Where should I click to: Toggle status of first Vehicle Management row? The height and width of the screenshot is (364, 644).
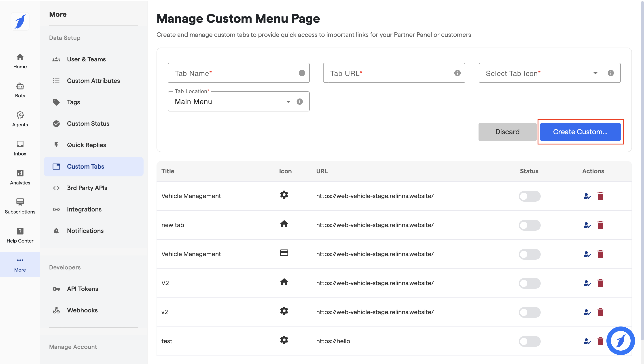click(529, 196)
